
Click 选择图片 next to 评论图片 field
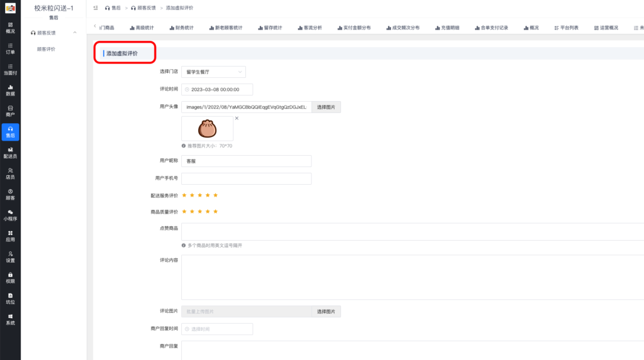(326, 312)
